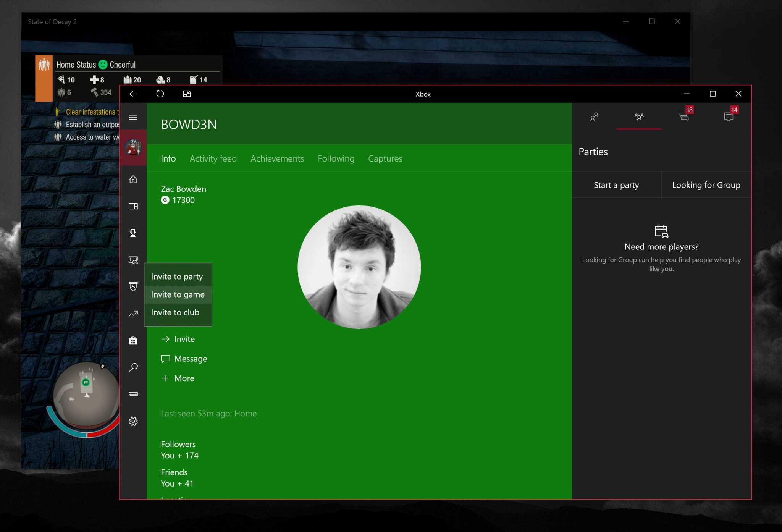Switch to the Achievements profile tab

click(x=277, y=158)
